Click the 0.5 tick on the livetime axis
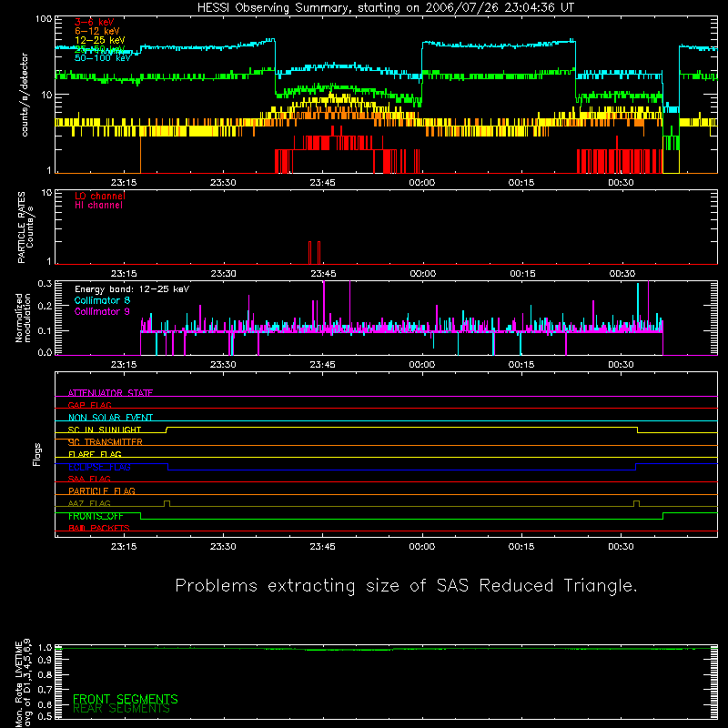Image resolution: width=728 pixels, height=728 pixels. pos(45,716)
